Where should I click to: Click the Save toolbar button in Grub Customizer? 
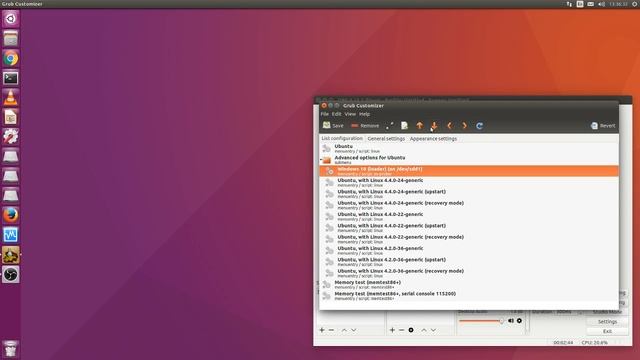point(333,125)
